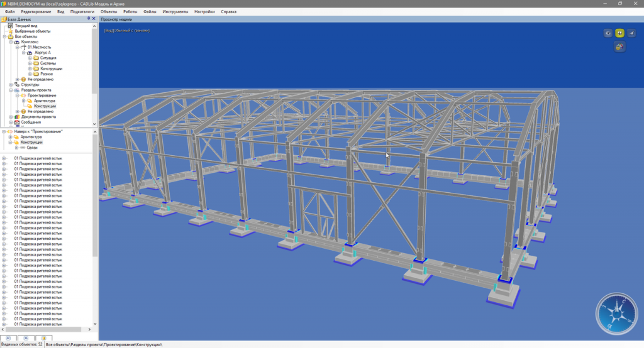Image resolution: width=644 pixels, height=348 pixels.
Task: Click the Ситуация folder icon
Action: (x=36, y=58)
